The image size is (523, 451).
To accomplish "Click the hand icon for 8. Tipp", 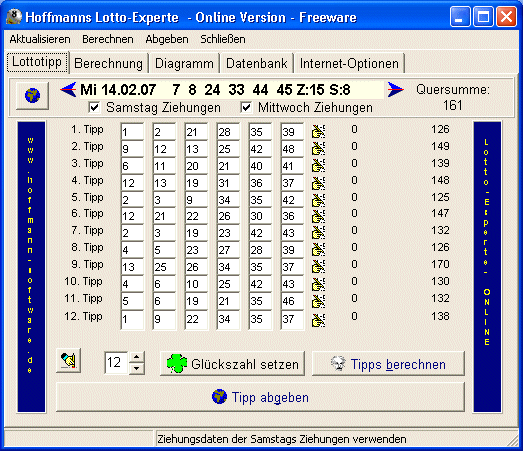I will [x=318, y=250].
